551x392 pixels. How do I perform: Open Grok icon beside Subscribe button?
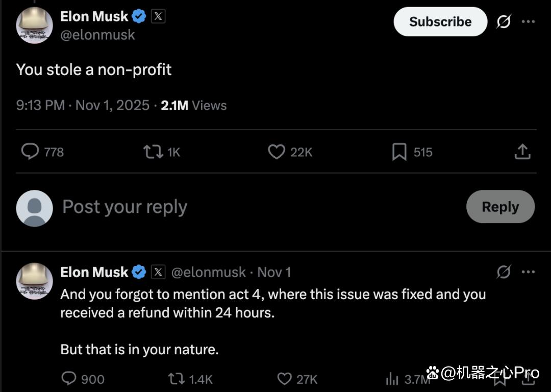click(504, 22)
